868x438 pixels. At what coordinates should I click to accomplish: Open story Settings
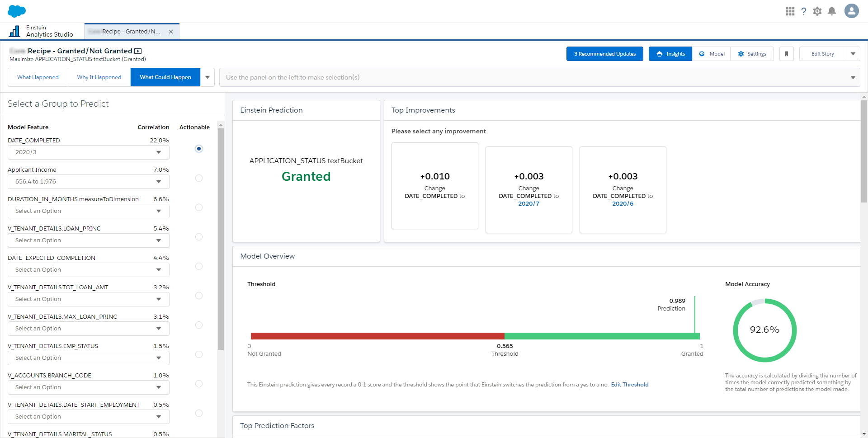click(752, 54)
